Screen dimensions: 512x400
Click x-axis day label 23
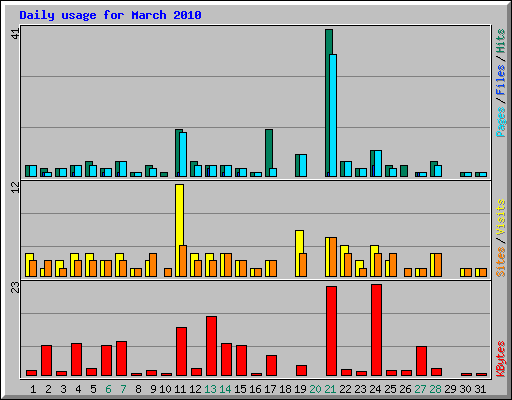[x=360, y=389]
